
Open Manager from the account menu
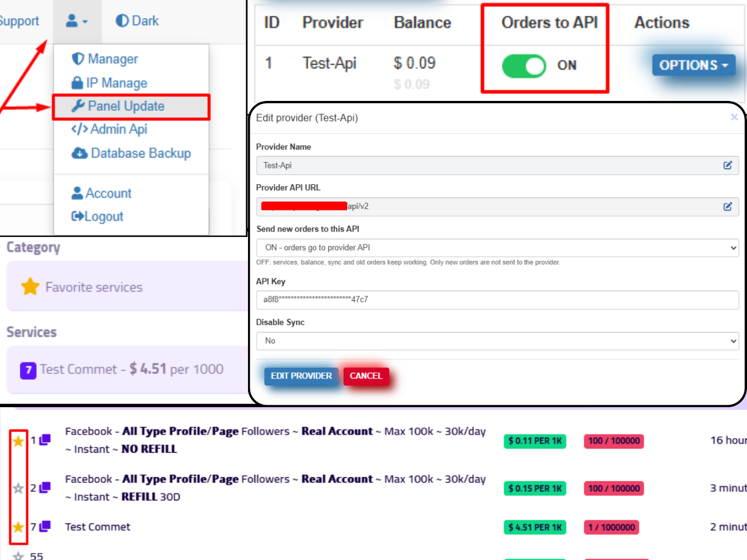tap(105, 59)
